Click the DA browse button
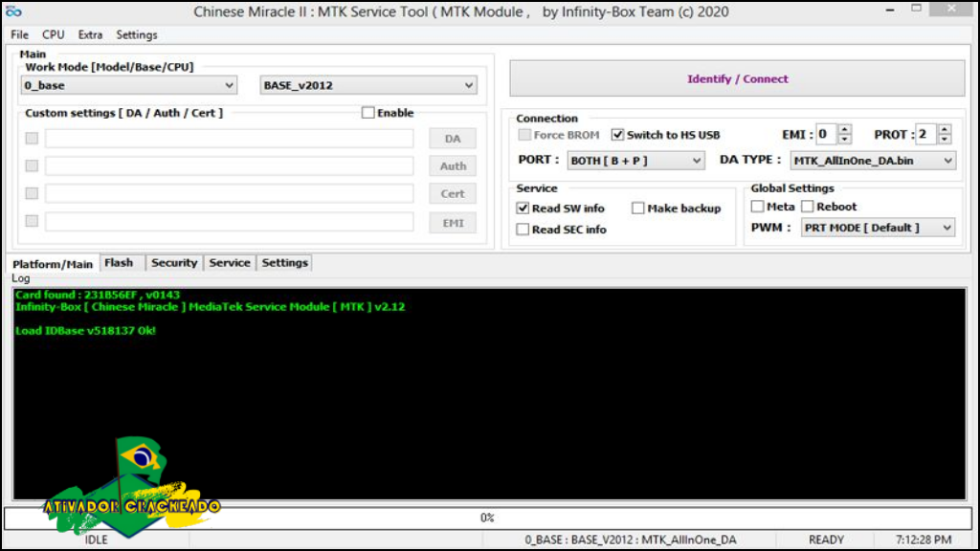This screenshot has height=551, width=980. [x=453, y=139]
